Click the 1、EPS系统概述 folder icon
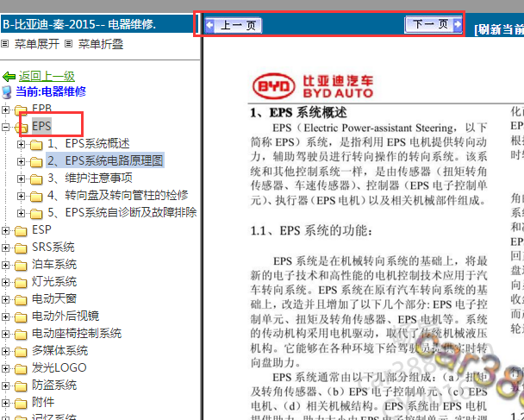The image size is (524, 420). coord(36,145)
